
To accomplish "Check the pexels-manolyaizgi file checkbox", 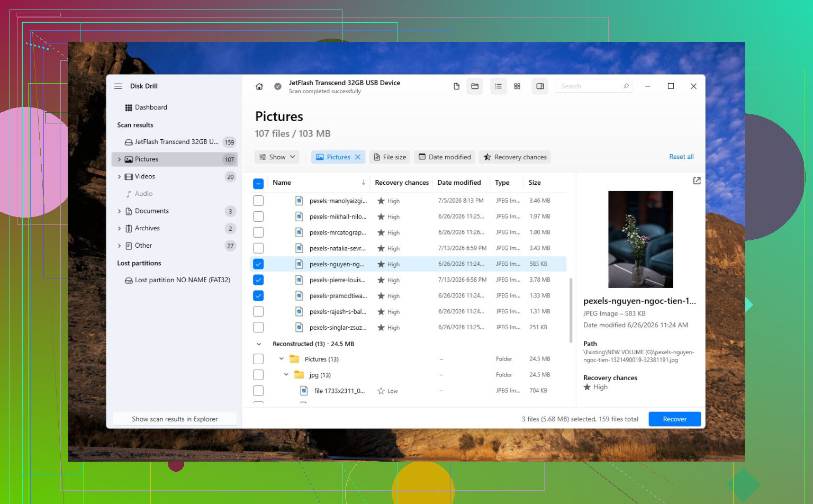I will [258, 201].
